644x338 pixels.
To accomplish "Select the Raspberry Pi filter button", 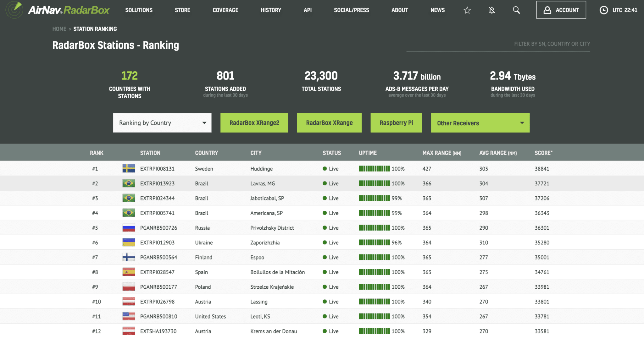I will point(396,123).
